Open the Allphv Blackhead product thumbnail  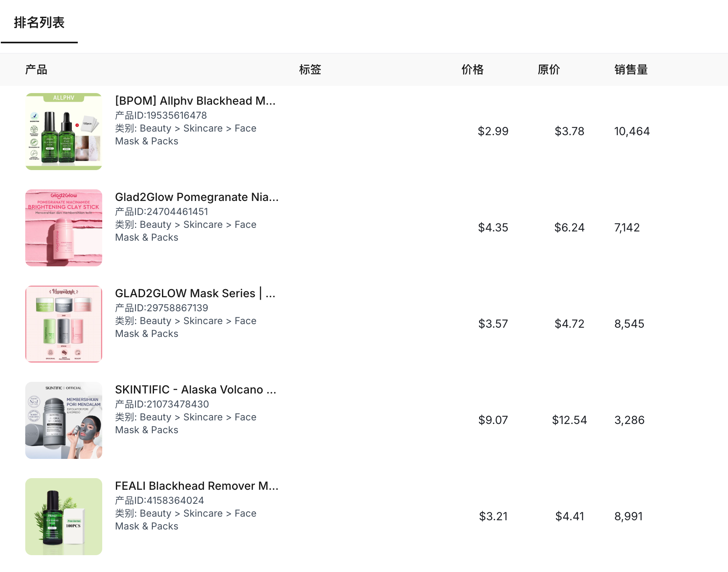[64, 132]
